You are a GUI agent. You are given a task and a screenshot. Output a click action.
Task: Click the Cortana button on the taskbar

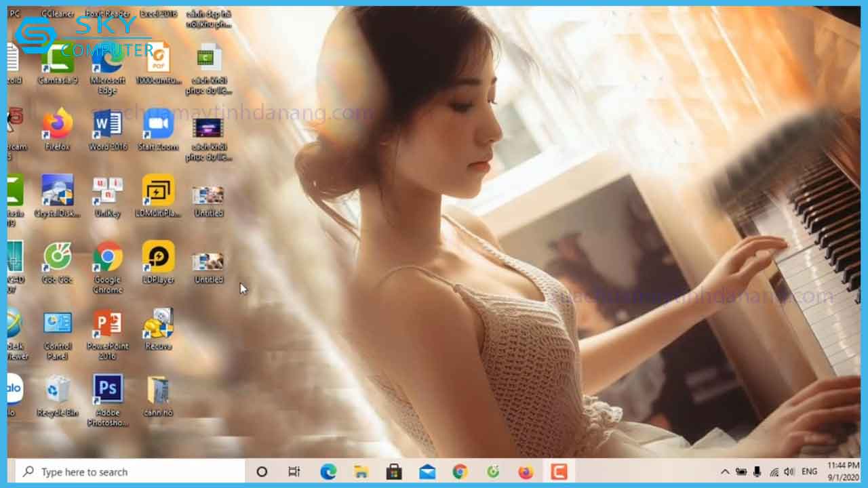click(261, 471)
